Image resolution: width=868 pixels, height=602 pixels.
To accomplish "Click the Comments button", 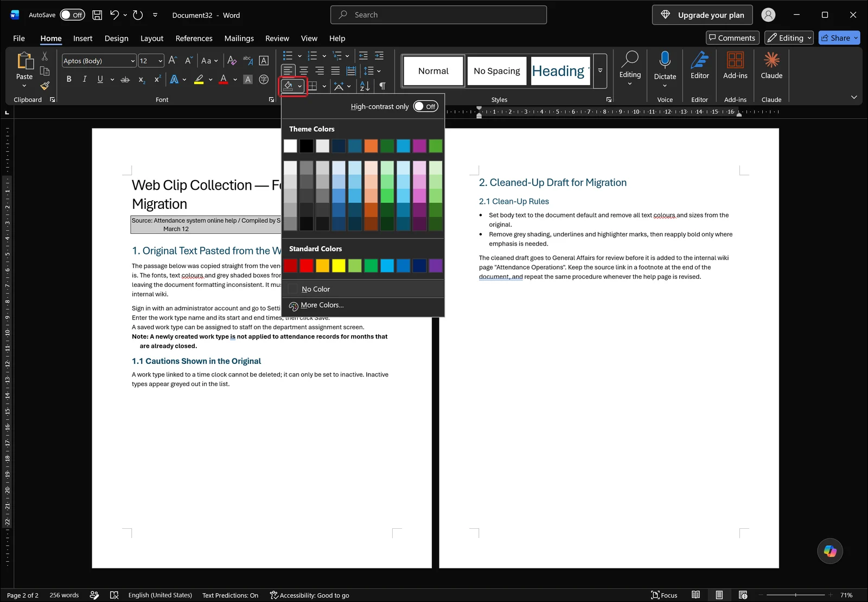I will coord(732,38).
